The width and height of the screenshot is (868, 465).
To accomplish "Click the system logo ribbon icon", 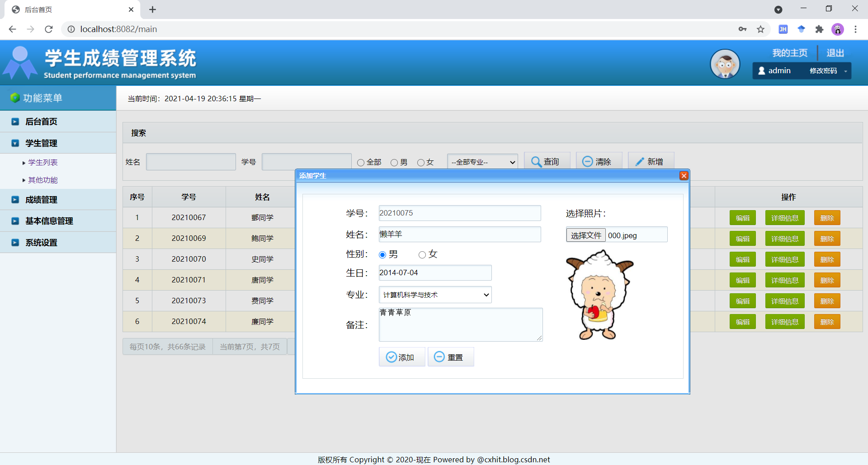I will (20, 62).
